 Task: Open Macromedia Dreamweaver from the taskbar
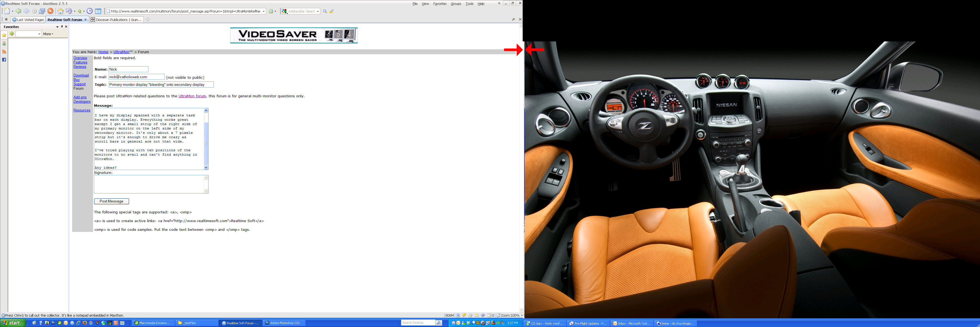153,323
